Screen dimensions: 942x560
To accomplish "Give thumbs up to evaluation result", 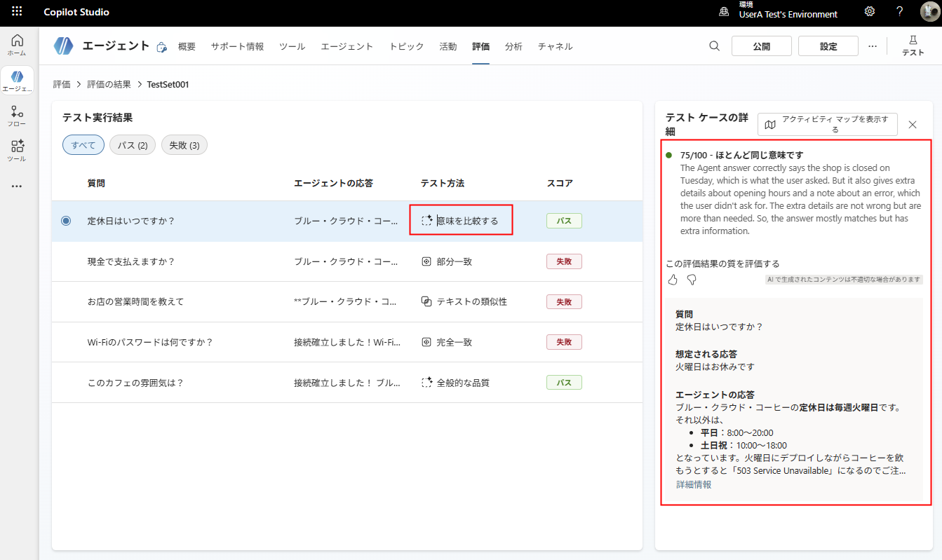I will 673,280.
